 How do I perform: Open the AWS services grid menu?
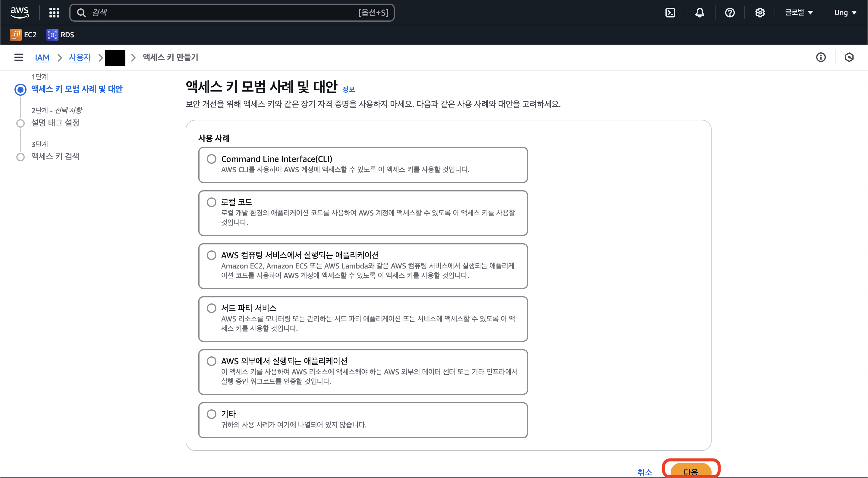pyautogui.click(x=54, y=12)
